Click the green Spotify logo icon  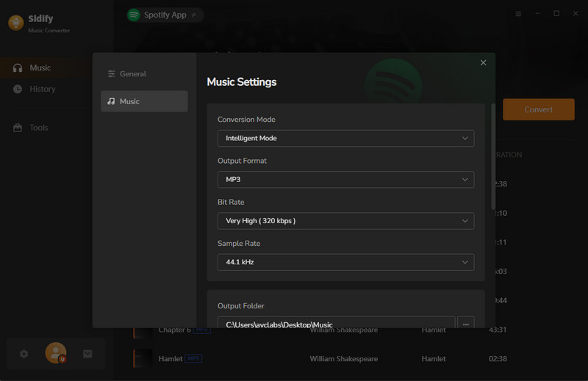point(134,15)
